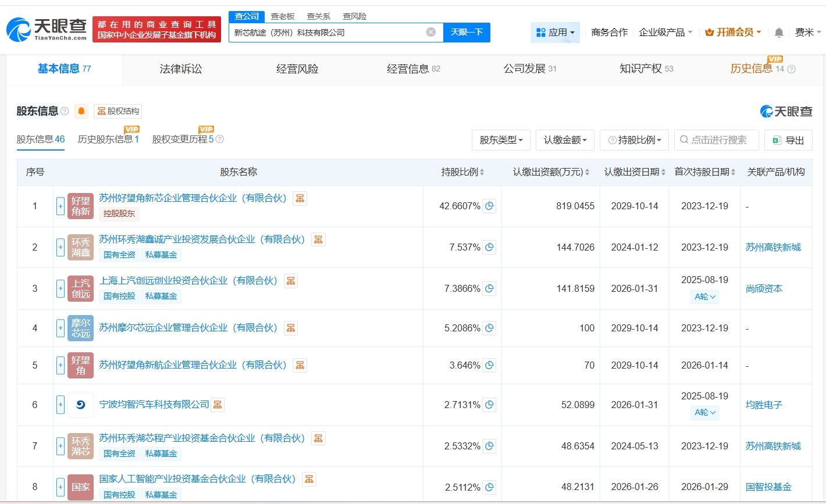Image resolution: width=826 pixels, height=504 pixels.
Task: Click the orange alert bell beside 股东信息
Action: (81, 111)
